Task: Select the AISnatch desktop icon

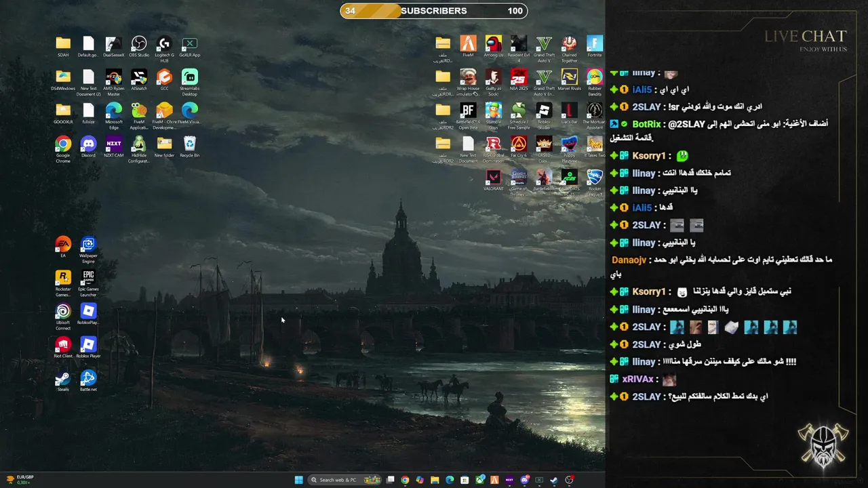Action: 139,80
